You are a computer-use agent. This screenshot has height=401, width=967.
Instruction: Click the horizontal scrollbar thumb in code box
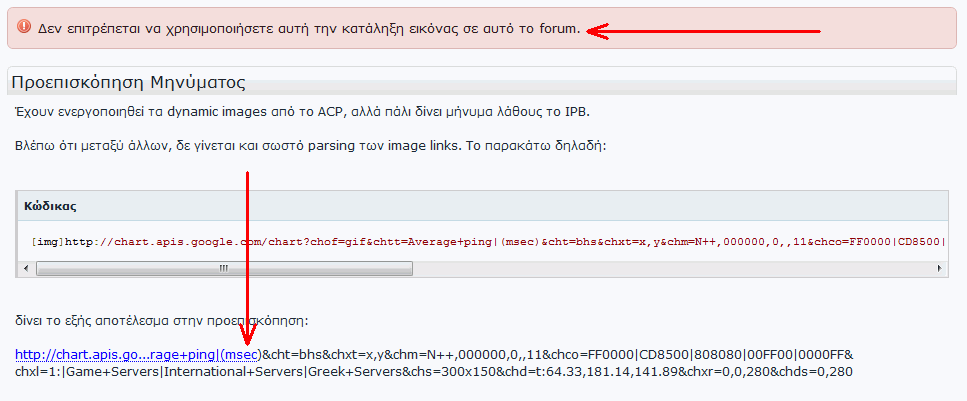(224, 268)
